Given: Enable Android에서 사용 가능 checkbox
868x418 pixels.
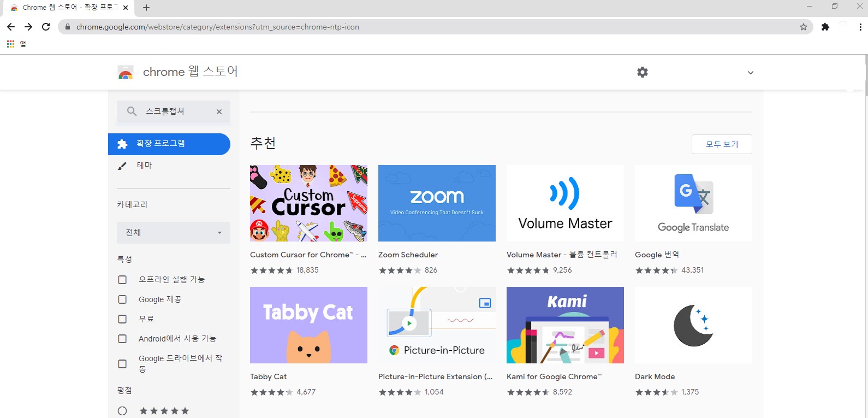Looking at the screenshot, I should pos(122,339).
